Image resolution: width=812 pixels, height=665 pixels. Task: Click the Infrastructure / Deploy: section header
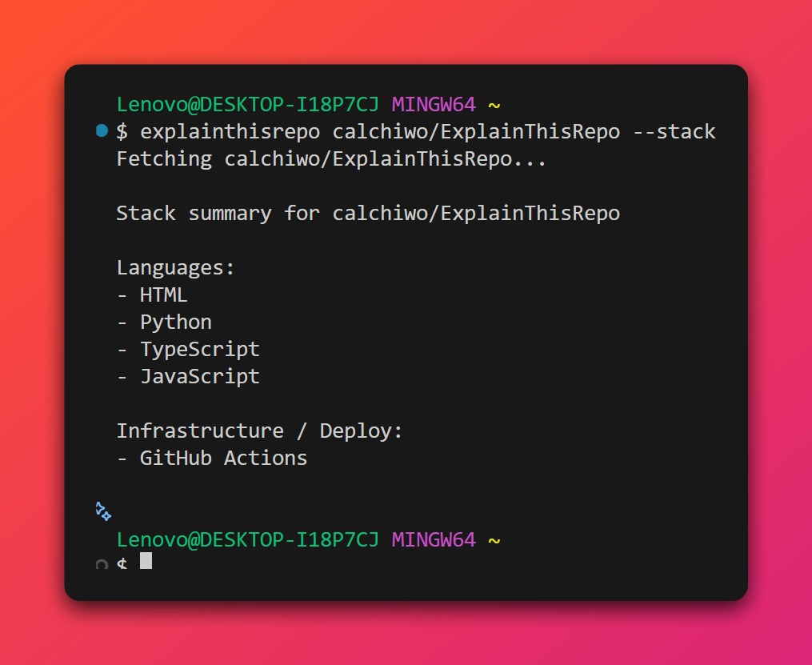click(x=259, y=431)
